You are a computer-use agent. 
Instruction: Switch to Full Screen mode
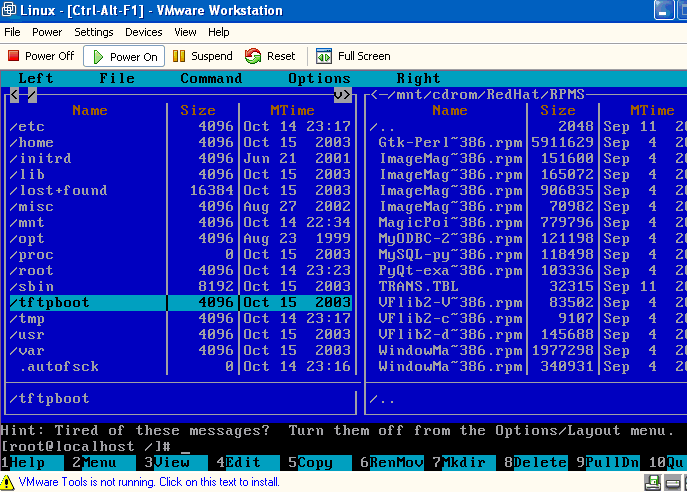(x=353, y=56)
